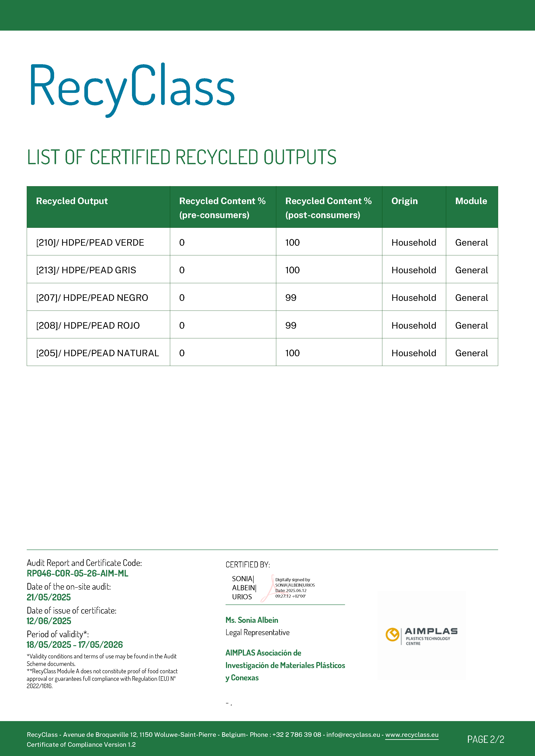Click the Ms. Sonia Albein name
Screen dimensions: 535x756
252,620
